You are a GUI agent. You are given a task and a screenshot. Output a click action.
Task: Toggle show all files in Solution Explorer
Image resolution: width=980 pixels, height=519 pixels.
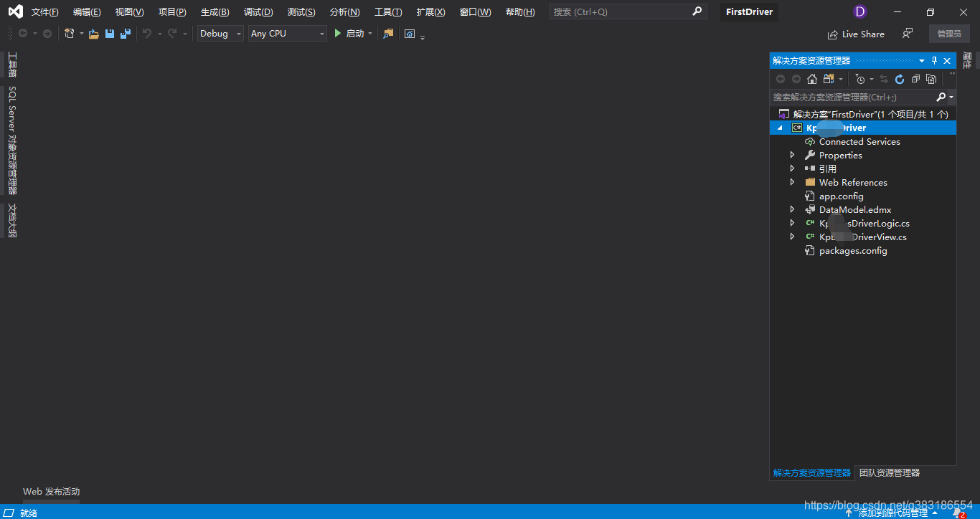click(x=931, y=79)
